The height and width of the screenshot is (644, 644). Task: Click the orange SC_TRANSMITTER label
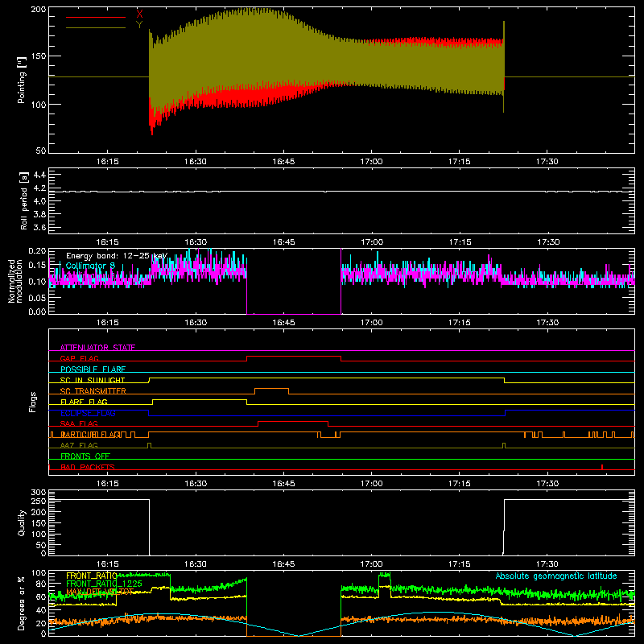pos(93,390)
